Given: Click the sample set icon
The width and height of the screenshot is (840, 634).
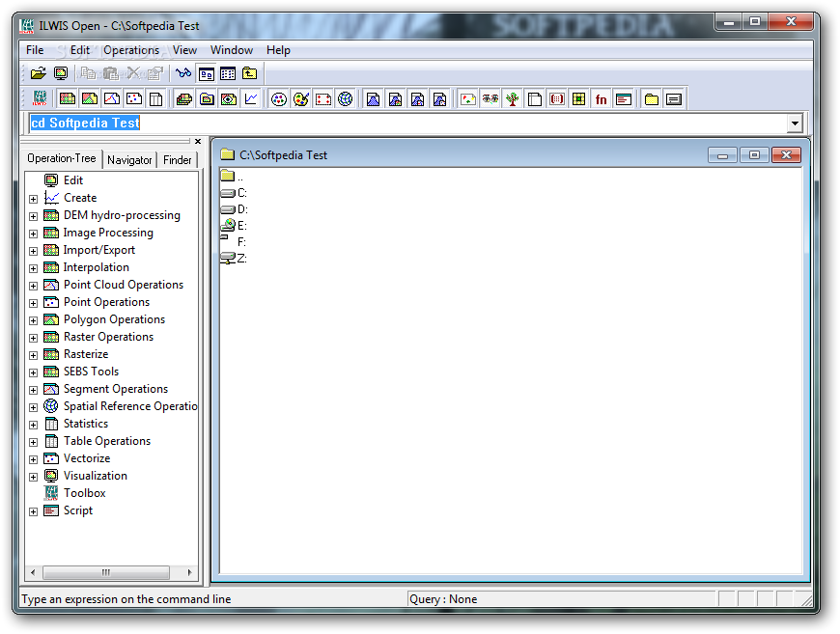Looking at the screenshot, I should (x=468, y=98).
